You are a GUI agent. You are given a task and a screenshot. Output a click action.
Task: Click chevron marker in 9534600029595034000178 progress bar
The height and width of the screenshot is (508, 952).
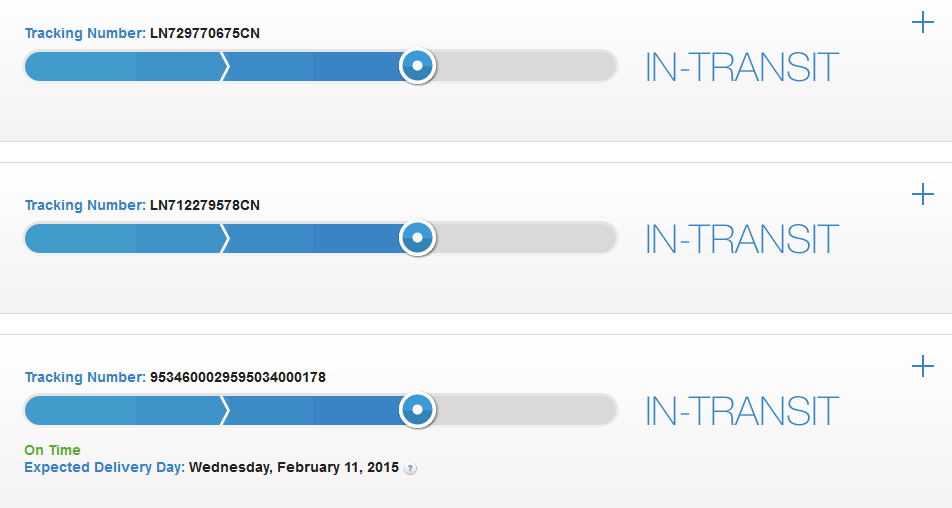click(225, 410)
